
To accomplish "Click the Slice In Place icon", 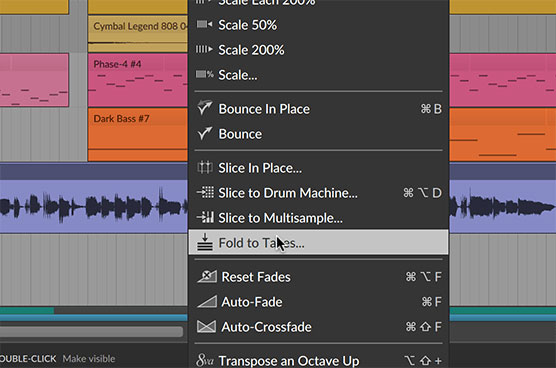I will click(x=205, y=167).
